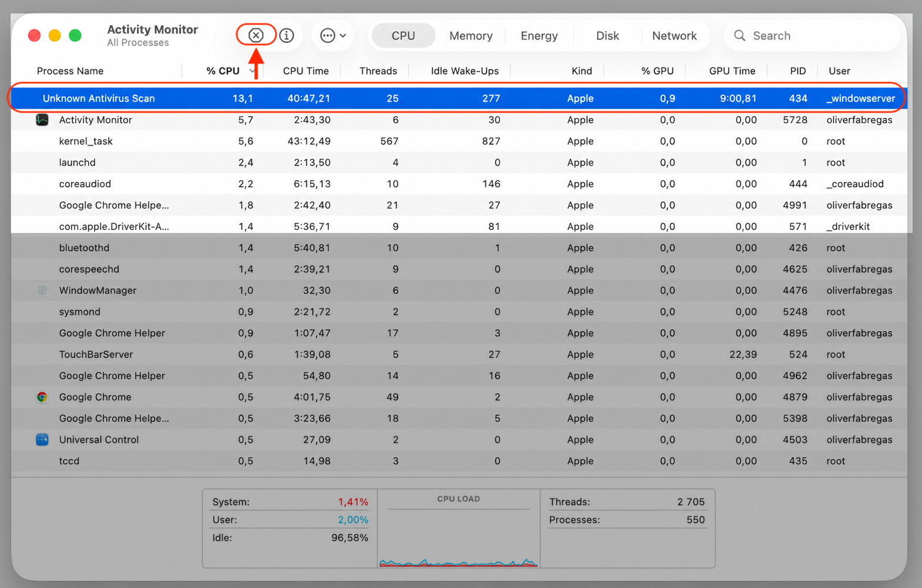
Task: Sort by the CPU Time column header
Action: coord(305,71)
